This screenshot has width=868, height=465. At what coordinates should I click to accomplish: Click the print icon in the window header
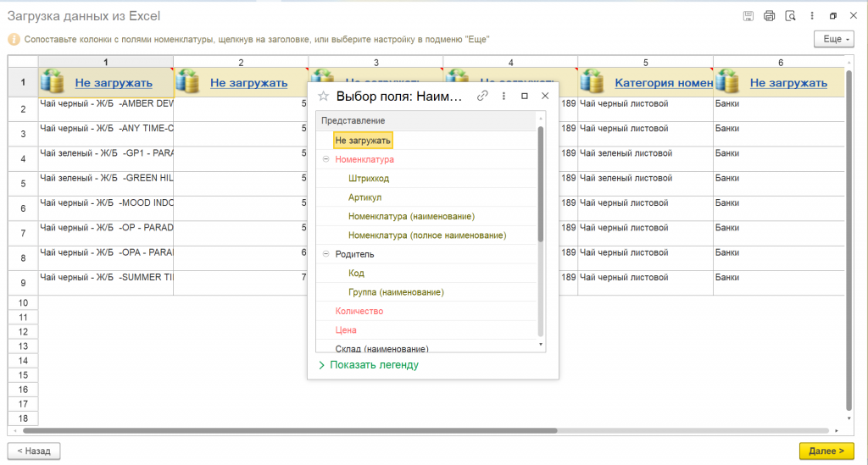[x=769, y=16]
